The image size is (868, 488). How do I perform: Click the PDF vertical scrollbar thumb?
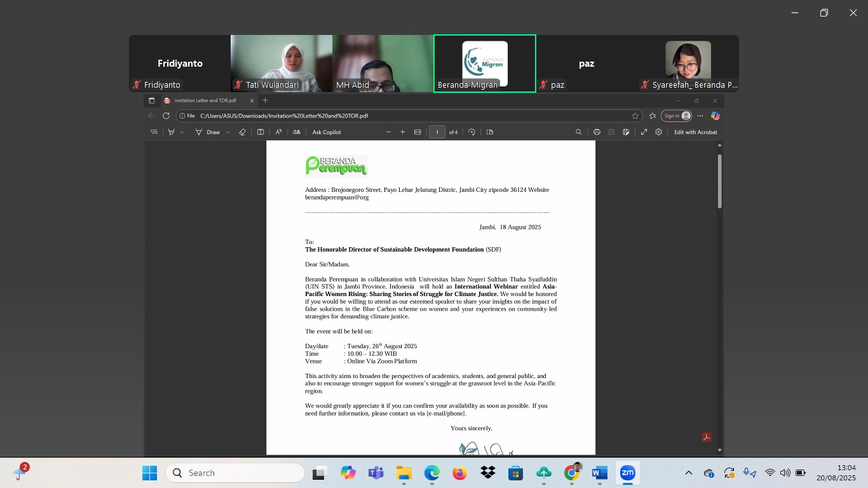(x=719, y=180)
